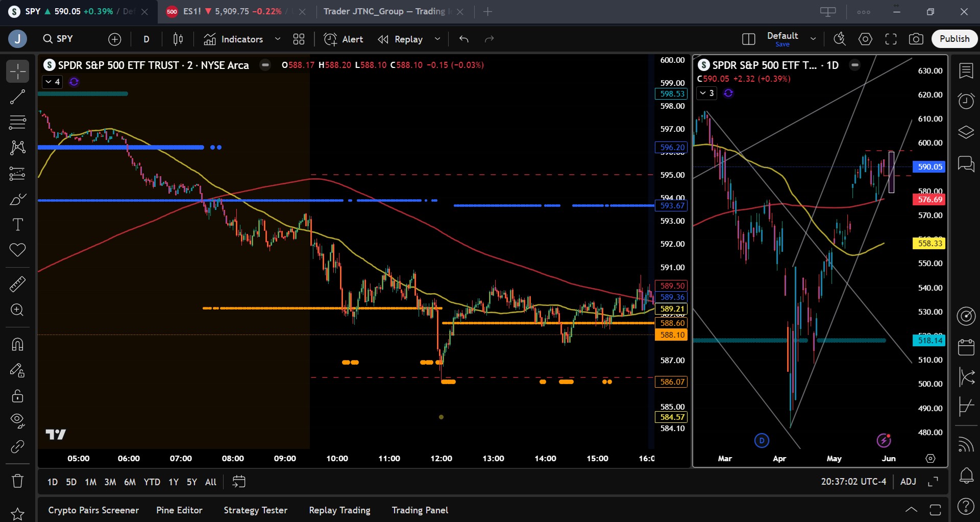Collapse the 1D chart indicator legend

point(707,93)
